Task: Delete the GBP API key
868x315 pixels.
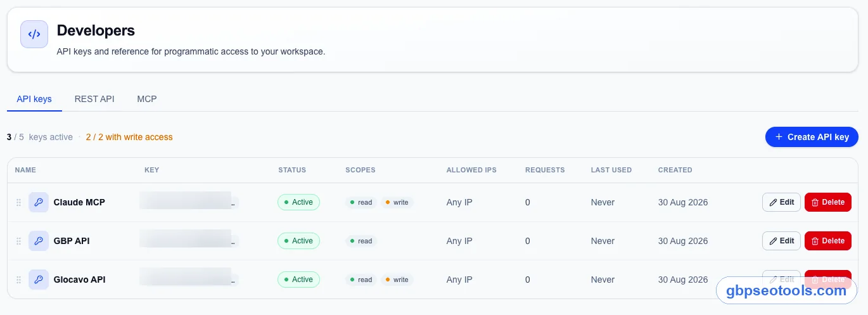Action: pyautogui.click(x=828, y=241)
